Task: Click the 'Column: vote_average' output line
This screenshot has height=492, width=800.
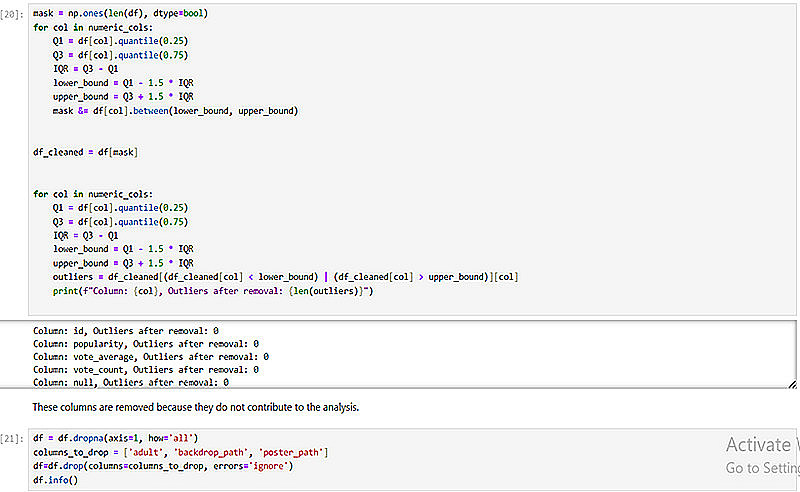Action: 151,357
